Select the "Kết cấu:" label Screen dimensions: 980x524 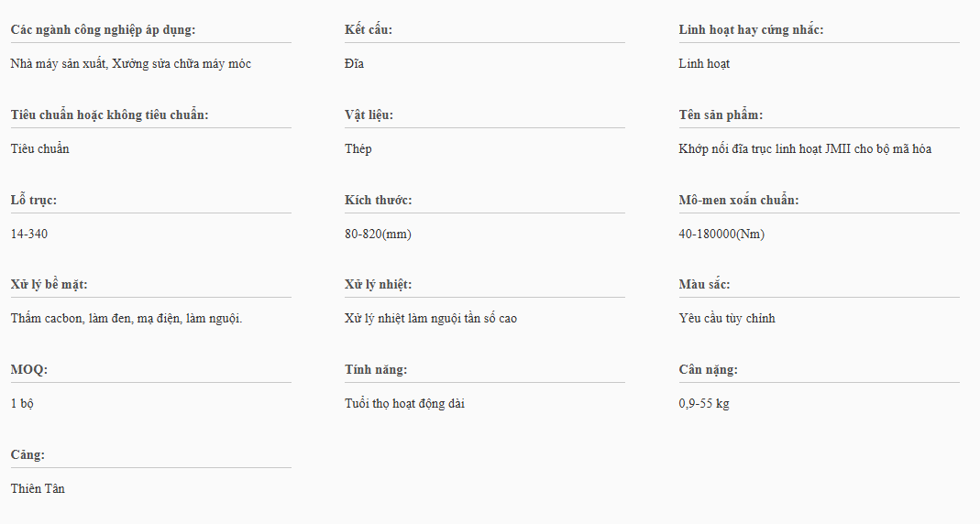(369, 30)
